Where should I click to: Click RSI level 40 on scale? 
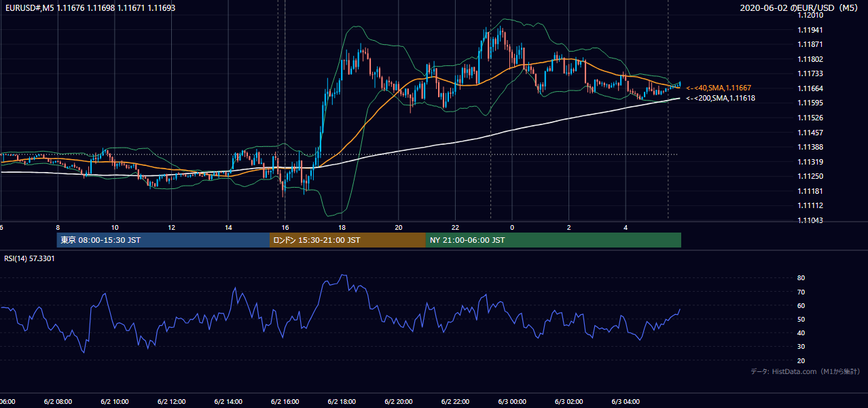[x=801, y=333]
